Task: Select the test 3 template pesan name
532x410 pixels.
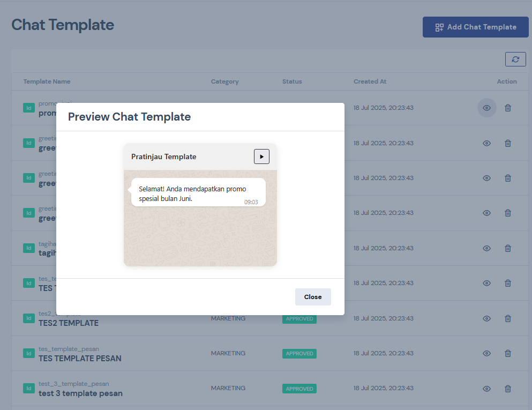Action: pos(80,393)
